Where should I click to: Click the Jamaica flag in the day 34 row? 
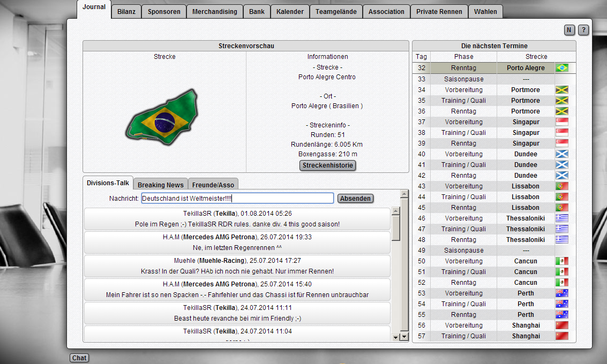562,90
